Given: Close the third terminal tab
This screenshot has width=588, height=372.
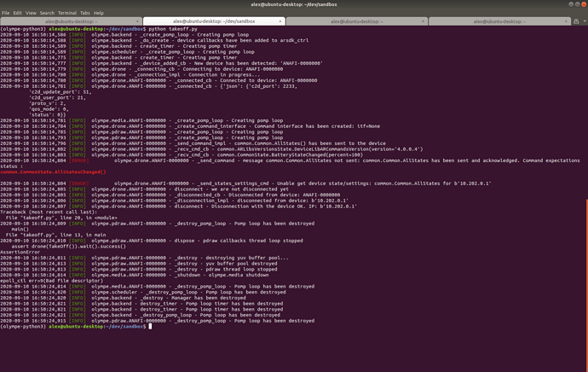Looking at the screenshot, I should click(x=423, y=21).
